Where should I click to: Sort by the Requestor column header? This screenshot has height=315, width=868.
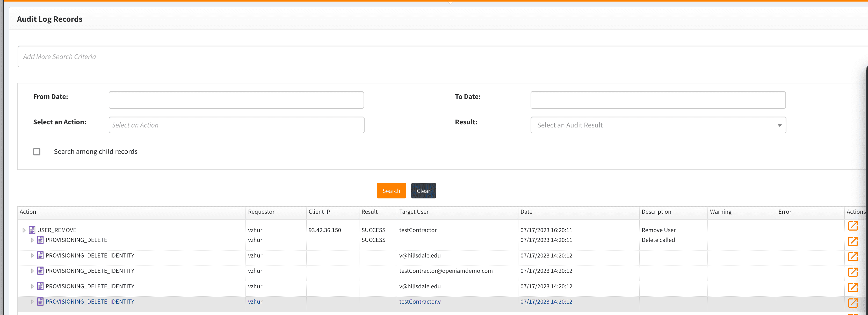261,212
